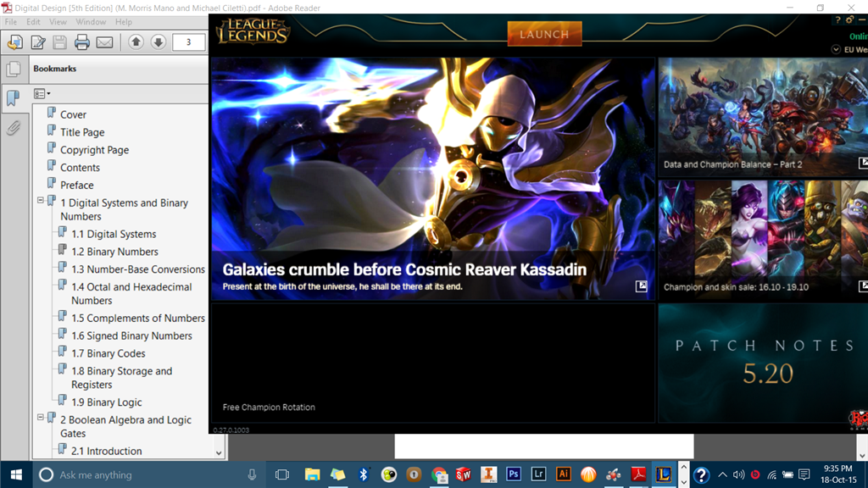Jump to 1.3 Number-Base Conversions bookmark
This screenshot has height=488, width=868.
coord(138,269)
